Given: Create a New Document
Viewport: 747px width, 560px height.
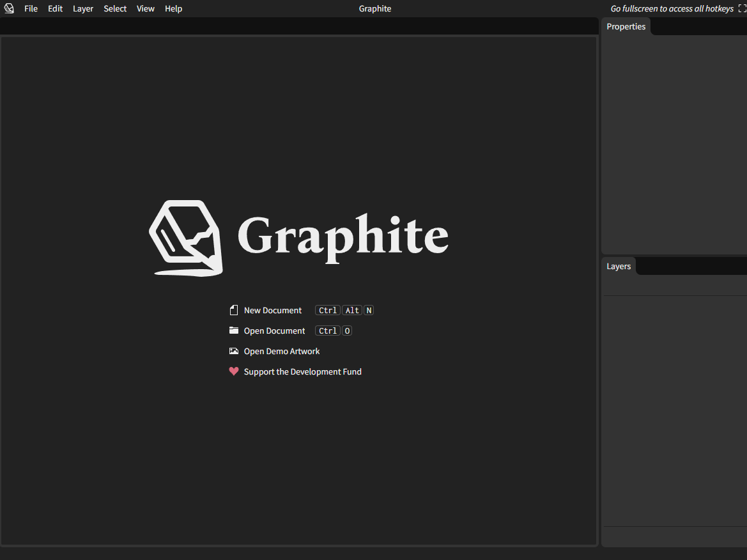Looking at the screenshot, I should 272,310.
